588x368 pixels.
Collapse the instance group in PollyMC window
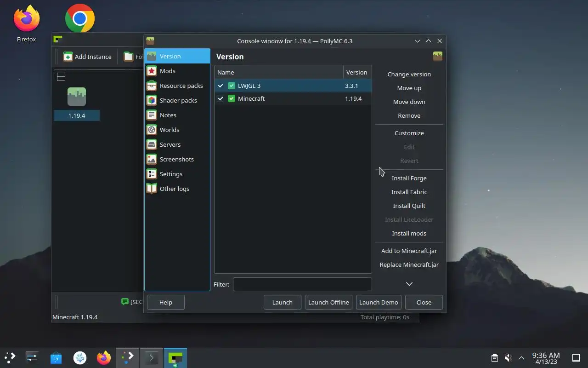[61, 77]
